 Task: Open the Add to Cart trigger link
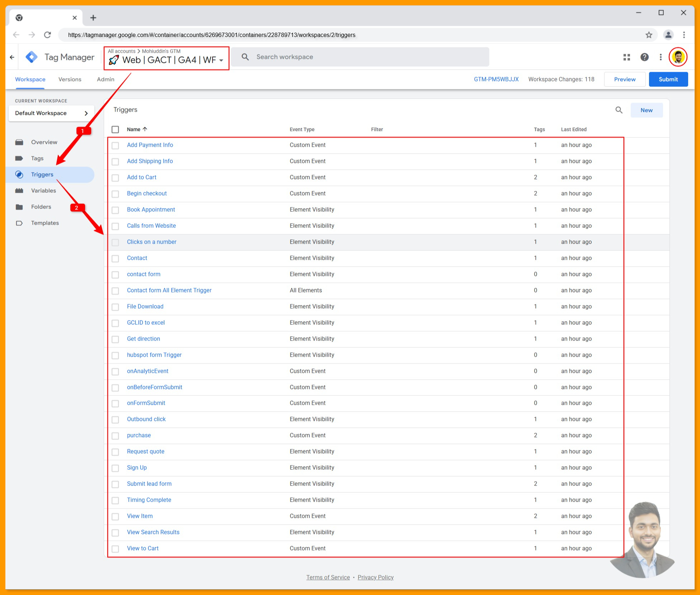[141, 177]
